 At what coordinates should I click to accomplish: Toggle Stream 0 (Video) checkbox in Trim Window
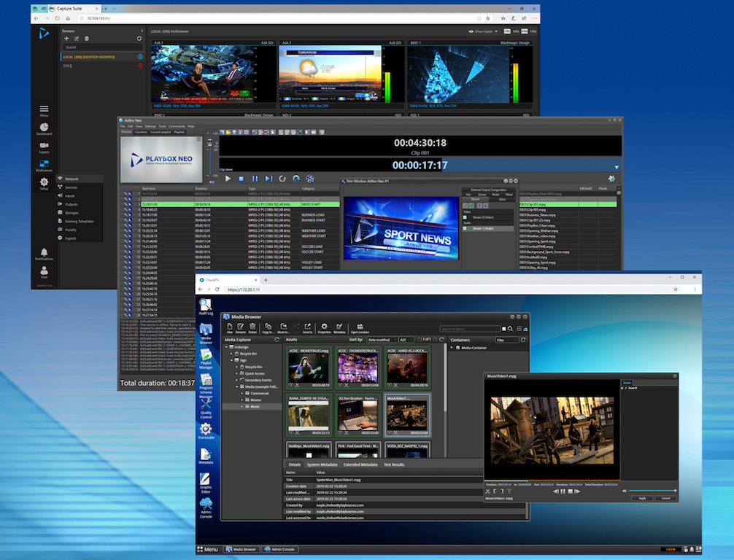tap(465, 217)
